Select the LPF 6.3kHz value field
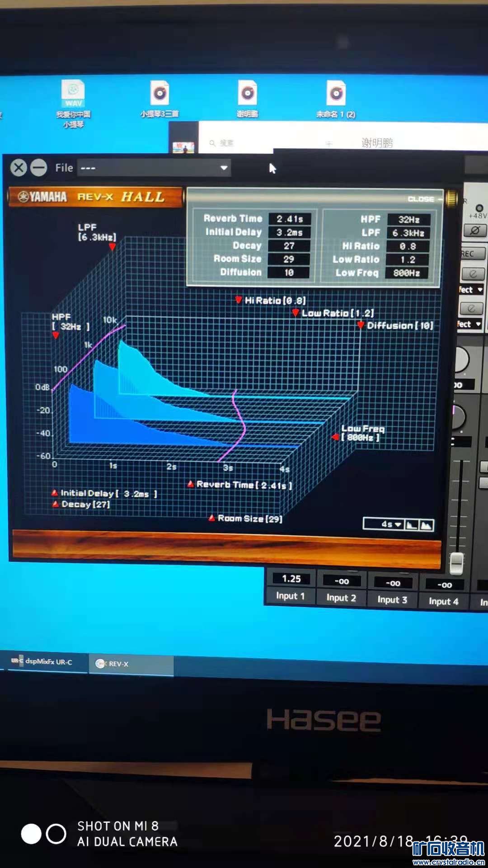Image resolution: width=488 pixels, height=868 pixels. [x=408, y=233]
